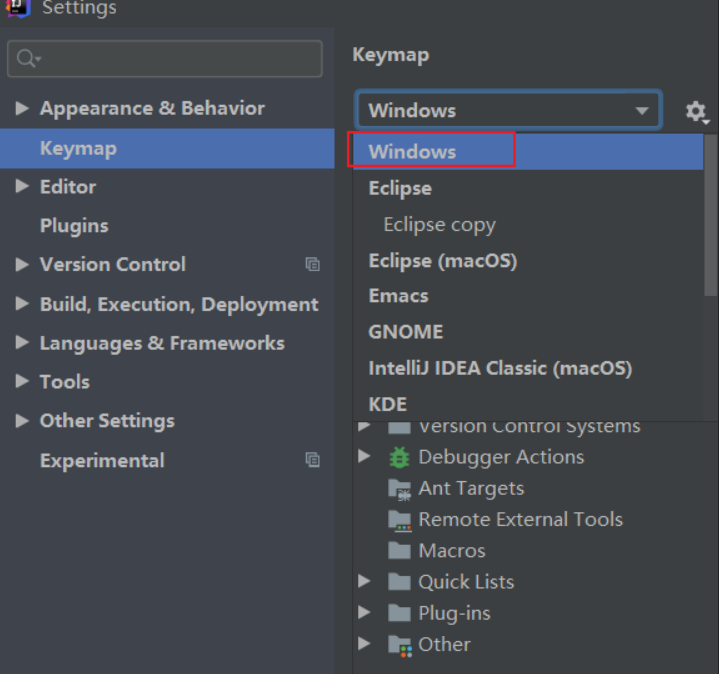Select Eclipse (macOS) keymap option
Image resolution: width=719 pixels, height=674 pixels.
click(x=442, y=261)
